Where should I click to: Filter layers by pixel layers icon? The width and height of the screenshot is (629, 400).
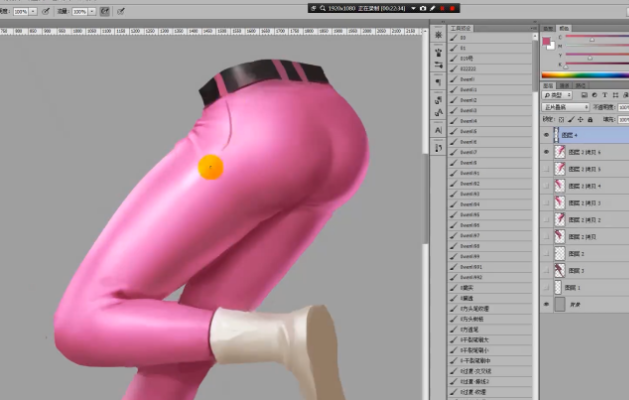point(584,95)
